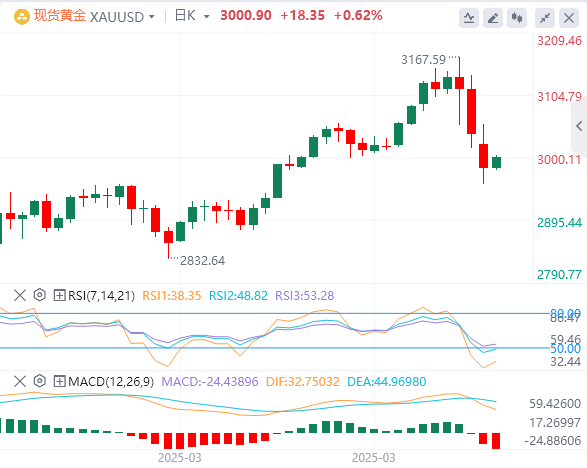587x468 pixels.
Task: Click the 现货黄金 instrument name
Action: [60, 16]
